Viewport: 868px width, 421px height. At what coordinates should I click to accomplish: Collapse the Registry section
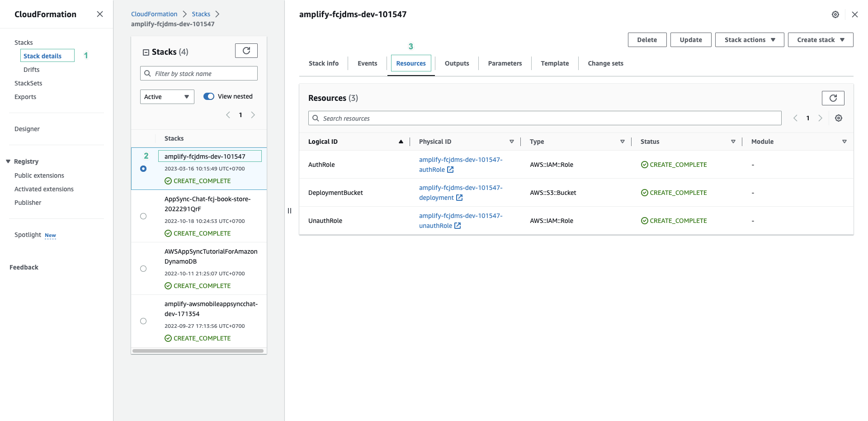click(x=8, y=161)
